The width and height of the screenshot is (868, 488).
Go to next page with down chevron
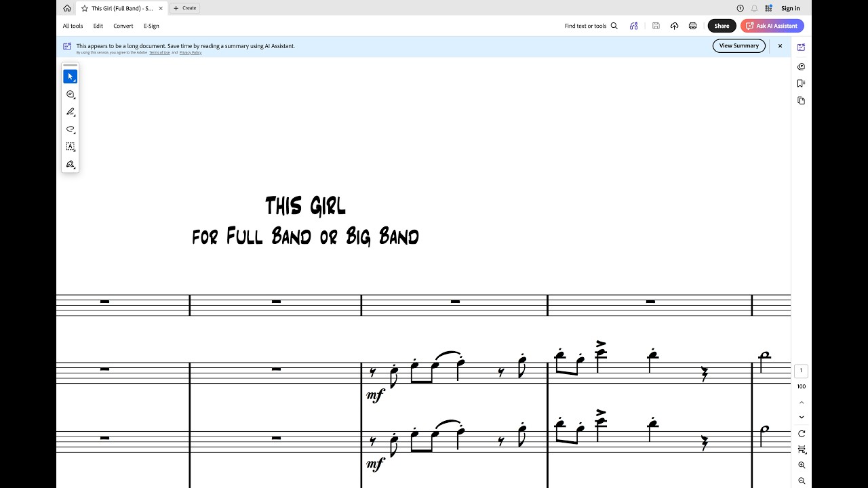802,417
